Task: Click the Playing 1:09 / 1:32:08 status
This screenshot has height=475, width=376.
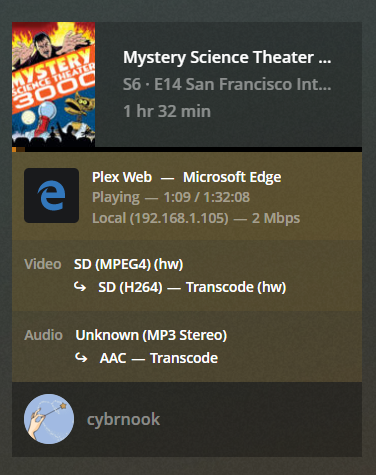Action: (x=171, y=197)
